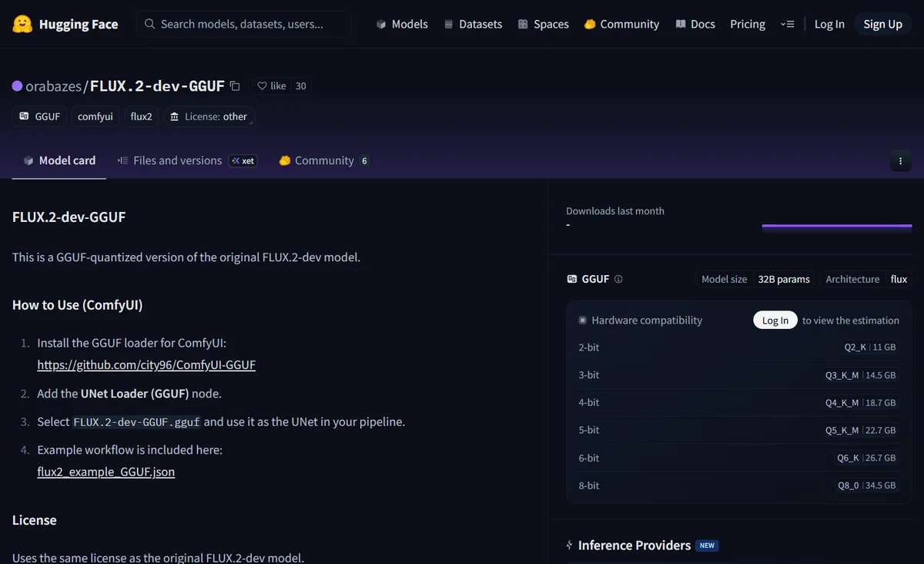Screen dimensions: 924x564
Task: Expand the extra navigation menu icon
Action: click(x=787, y=24)
